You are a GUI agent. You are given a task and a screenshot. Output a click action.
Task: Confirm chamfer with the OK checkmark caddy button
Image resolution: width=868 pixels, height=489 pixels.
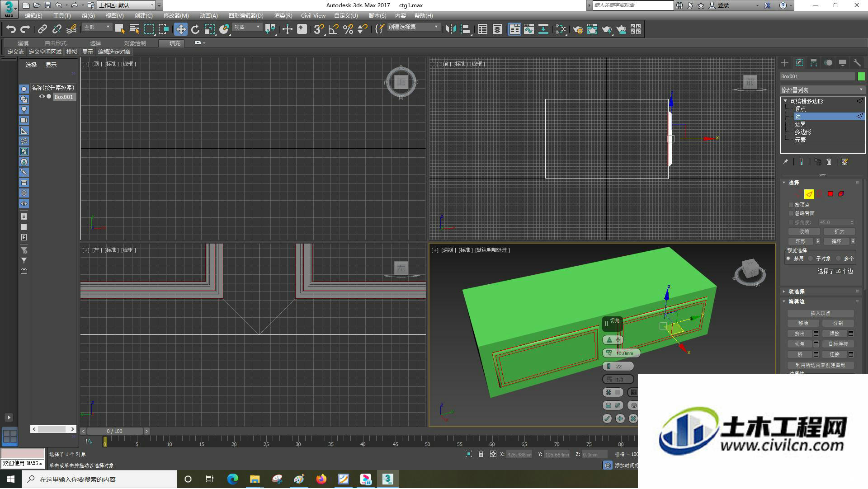tap(607, 419)
